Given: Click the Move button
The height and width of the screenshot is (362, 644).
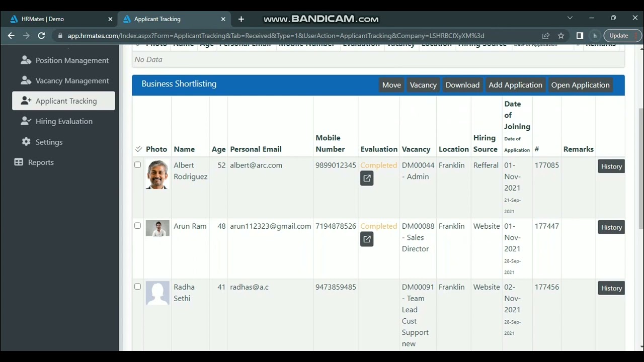Looking at the screenshot, I should click(x=391, y=85).
